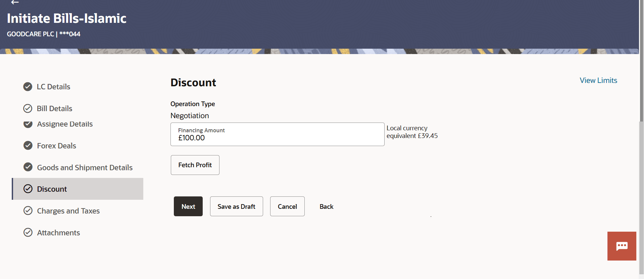Click the Next button

188,206
